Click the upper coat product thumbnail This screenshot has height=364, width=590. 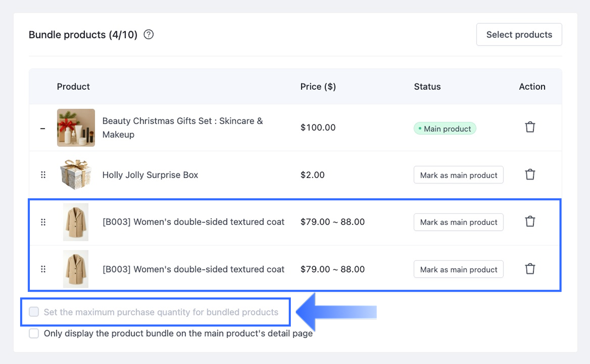76,222
